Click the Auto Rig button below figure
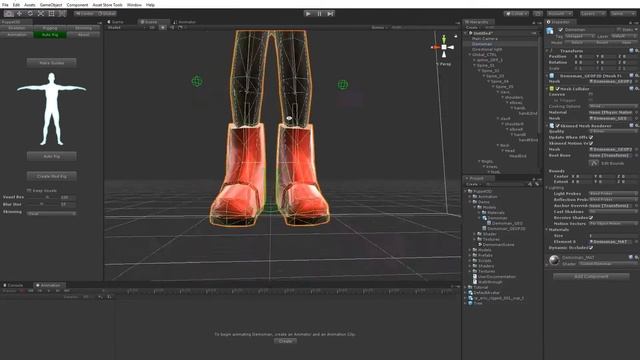The height and width of the screenshot is (360, 640). coord(51,156)
